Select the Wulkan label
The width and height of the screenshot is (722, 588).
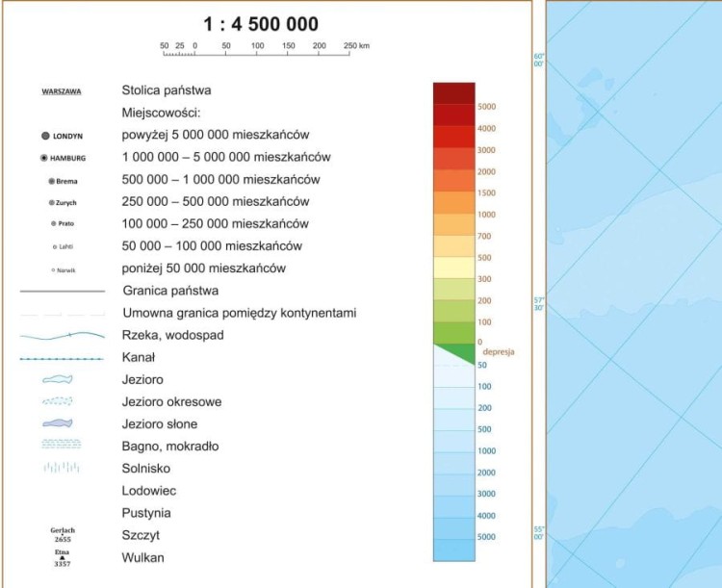click(x=142, y=557)
